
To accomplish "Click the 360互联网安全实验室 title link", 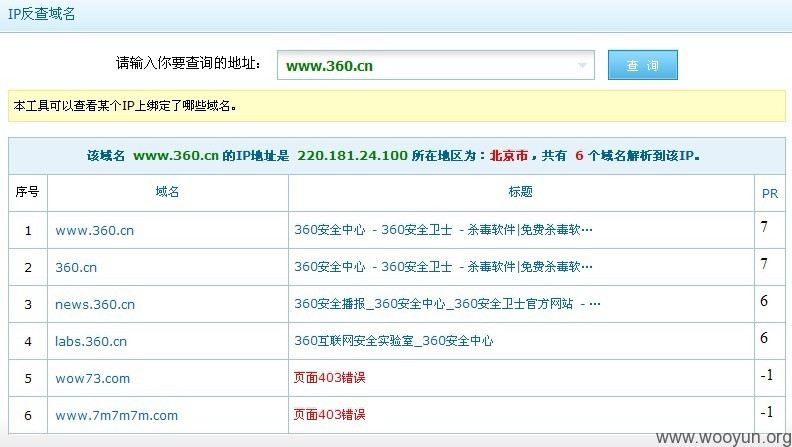I will tap(393, 340).
